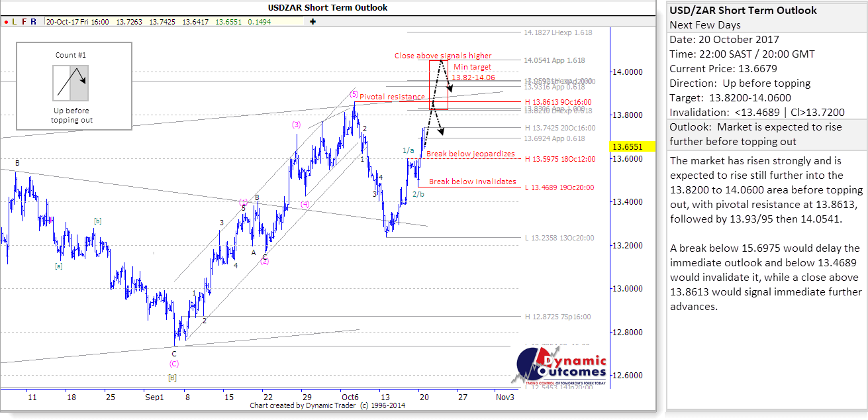Click the Sep1 label on the date axis
Viewport: 868px width, 420px height.
point(154,397)
